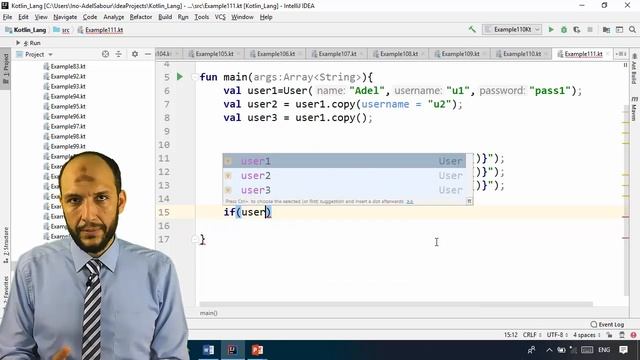Viewport: 640px width, 360px height.
Task: Select user3 completion suggestion
Action: coord(344,190)
